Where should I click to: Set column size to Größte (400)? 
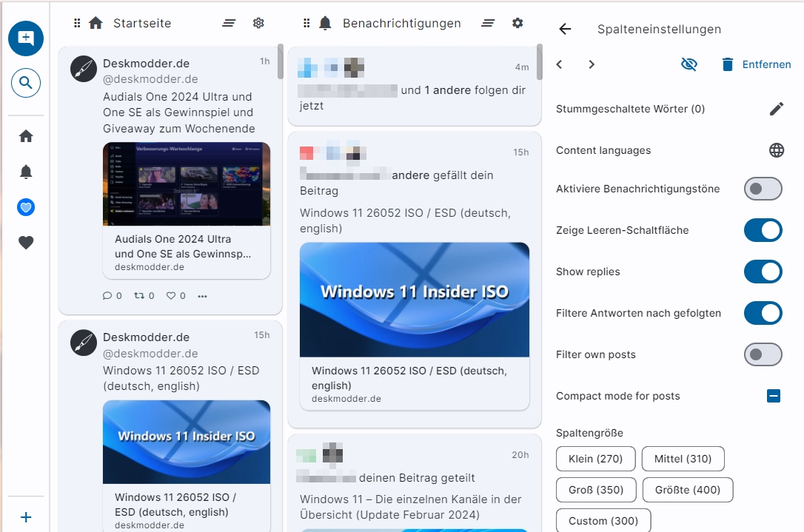click(688, 490)
